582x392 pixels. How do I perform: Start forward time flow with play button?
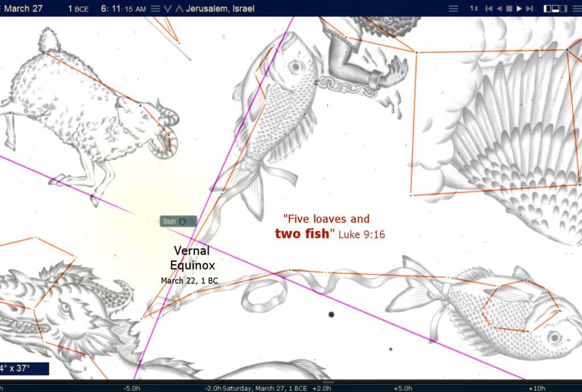[519, 9]
